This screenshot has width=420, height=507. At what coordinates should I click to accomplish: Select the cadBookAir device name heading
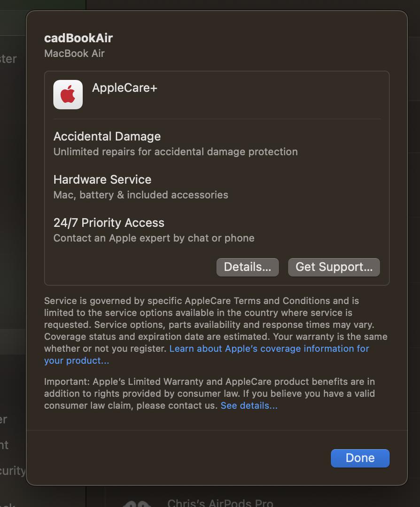[78, 38]
